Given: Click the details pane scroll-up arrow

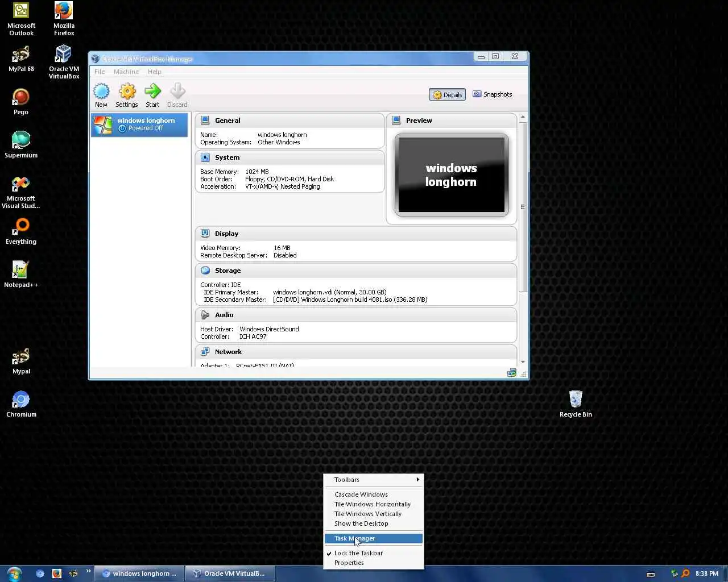Looking at the screenshot, I should coord(523,117).
